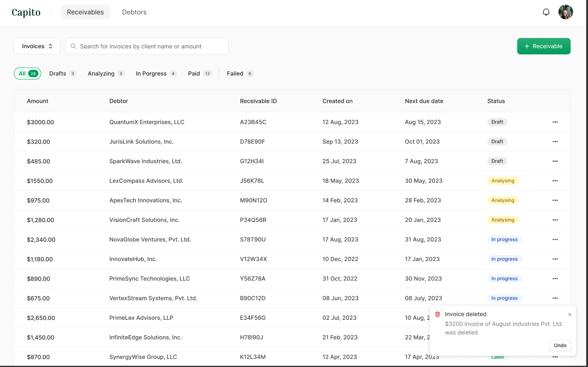Open more options for JurisLink Solutions row
Viewport: 588px width, 367px height.
555,142
